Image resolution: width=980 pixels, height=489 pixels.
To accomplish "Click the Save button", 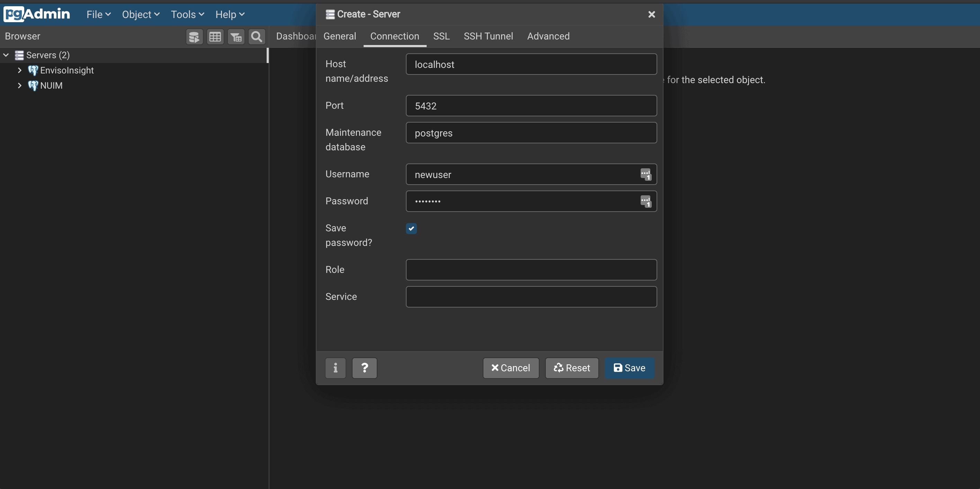I will point(629,367).
